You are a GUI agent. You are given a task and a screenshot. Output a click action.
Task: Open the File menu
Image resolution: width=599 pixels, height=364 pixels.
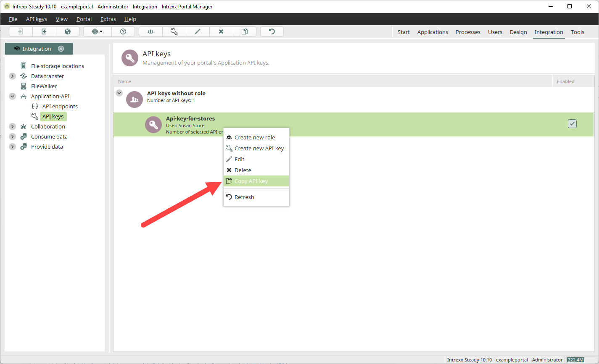pos(13,19)
